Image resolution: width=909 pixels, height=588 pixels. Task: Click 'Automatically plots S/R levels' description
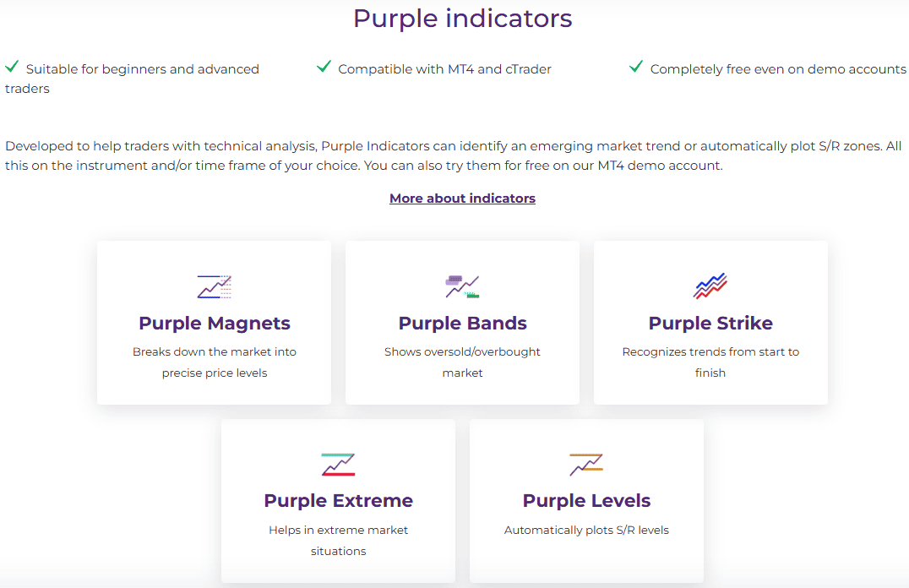586,530
